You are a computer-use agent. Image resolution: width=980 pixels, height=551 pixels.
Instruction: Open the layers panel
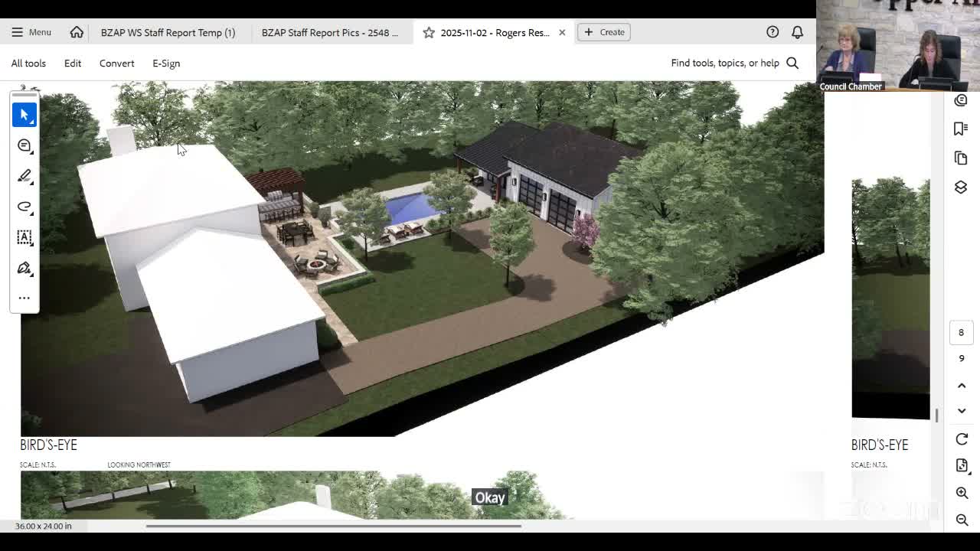(x=961, y=187)
